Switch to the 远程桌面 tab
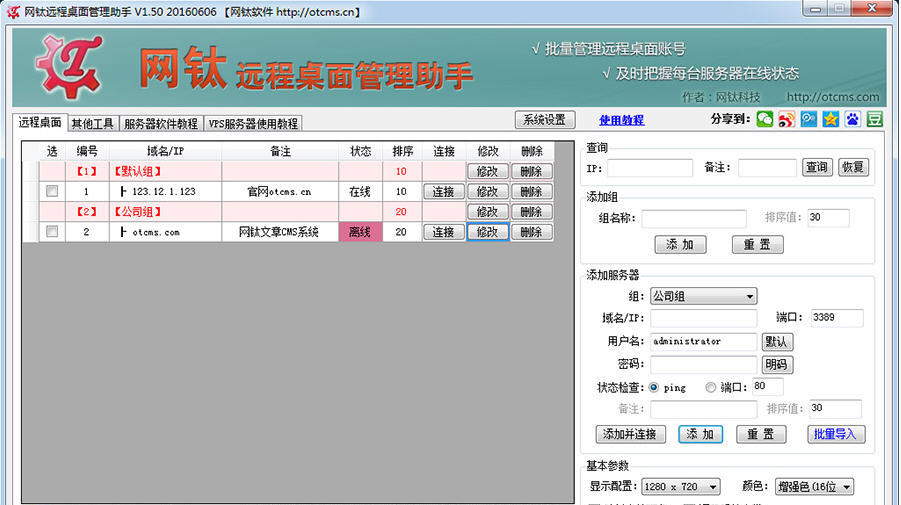This screenshot has width=901, height=505. coord(40,122)
